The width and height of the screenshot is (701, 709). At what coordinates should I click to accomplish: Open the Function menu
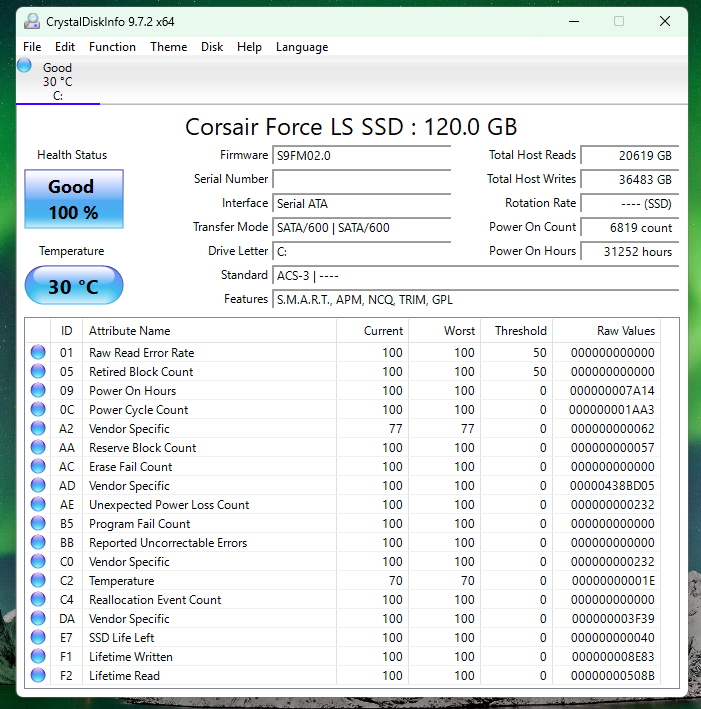pyautogui.click(x=112, y=47)
